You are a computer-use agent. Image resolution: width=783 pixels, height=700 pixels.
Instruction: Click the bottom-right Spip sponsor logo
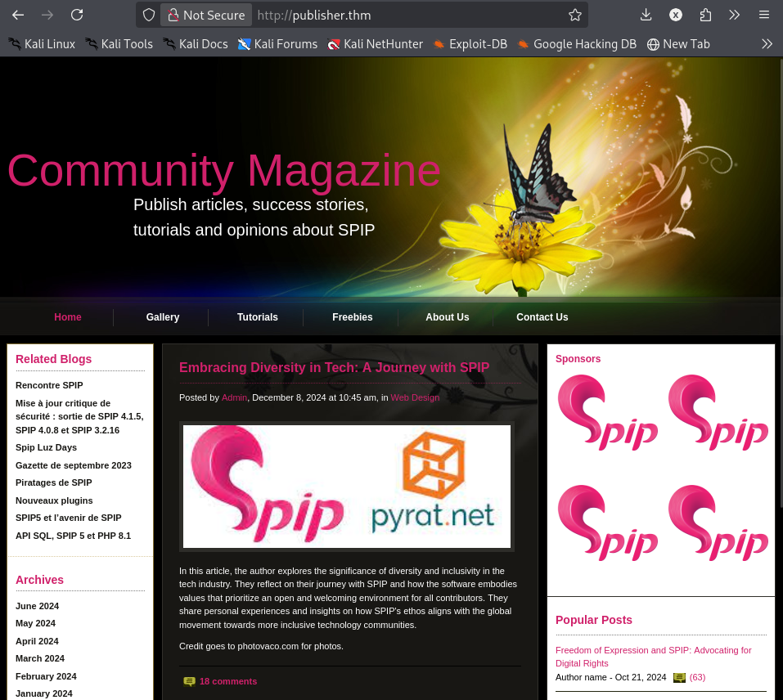click(x=718, y=523)
